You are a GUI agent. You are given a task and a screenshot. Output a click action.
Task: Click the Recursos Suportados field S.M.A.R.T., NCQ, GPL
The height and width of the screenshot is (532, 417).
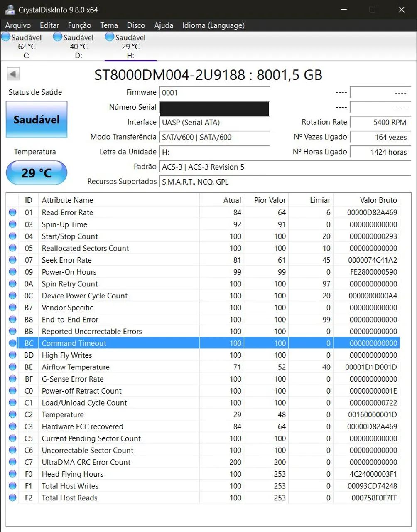click(x=285, y=182)
